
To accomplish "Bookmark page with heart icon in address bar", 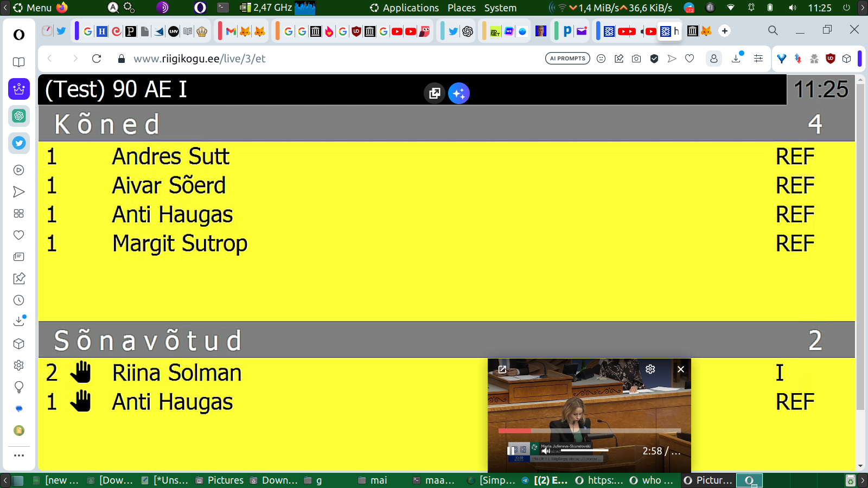I will 690,59.
